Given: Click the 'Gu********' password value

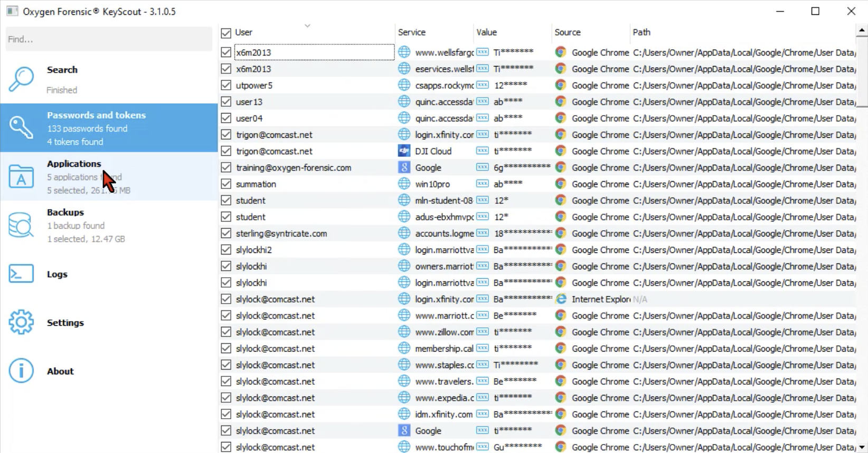Looking at the screenshot, I should point(517,447).
